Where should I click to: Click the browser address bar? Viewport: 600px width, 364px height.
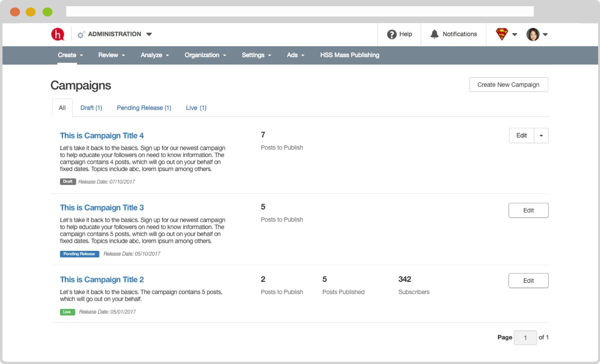300,12
